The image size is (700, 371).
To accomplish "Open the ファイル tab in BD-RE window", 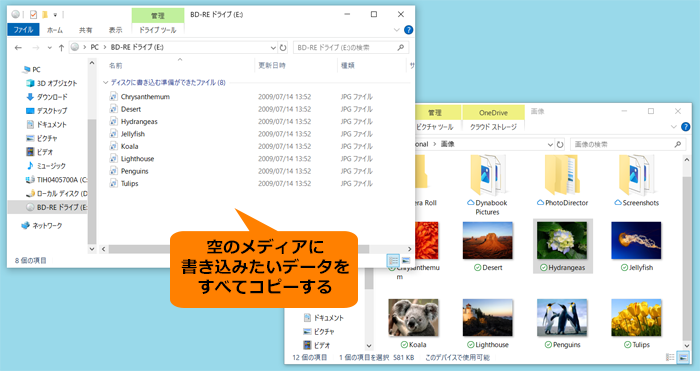I will click(23, 30).
